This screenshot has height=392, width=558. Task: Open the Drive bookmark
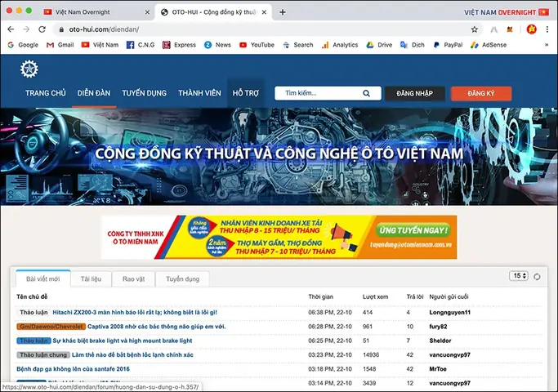tap(379, 45)
